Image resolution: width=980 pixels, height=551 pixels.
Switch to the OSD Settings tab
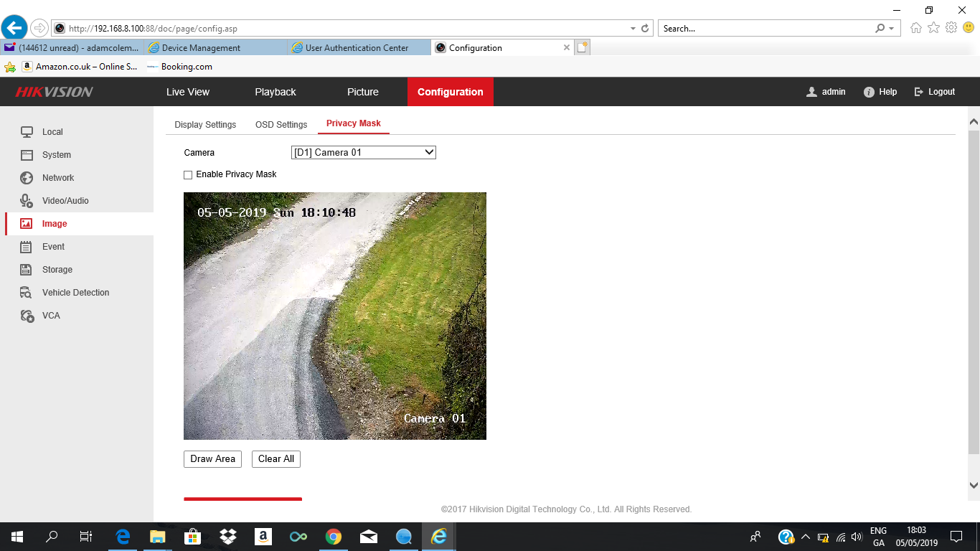pyautogui.click(x=281, y=125)
